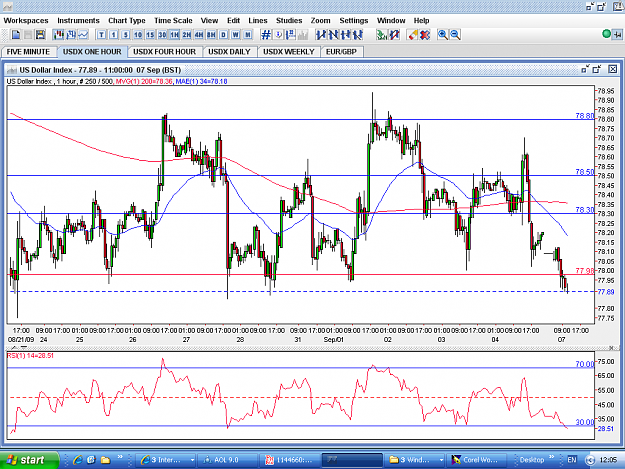
Task: Click the 78.80 blue line price label
Action: (584, 116)
